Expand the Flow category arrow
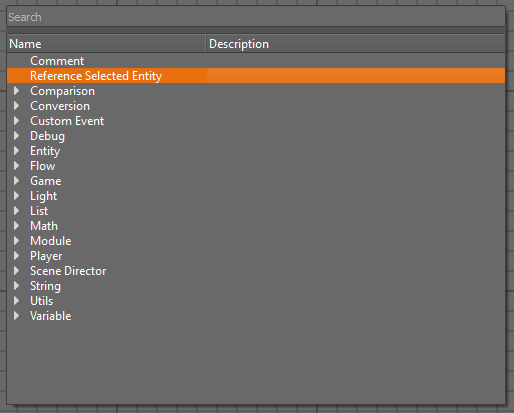Viewport: 514px width, 413px height. point(16,166)
